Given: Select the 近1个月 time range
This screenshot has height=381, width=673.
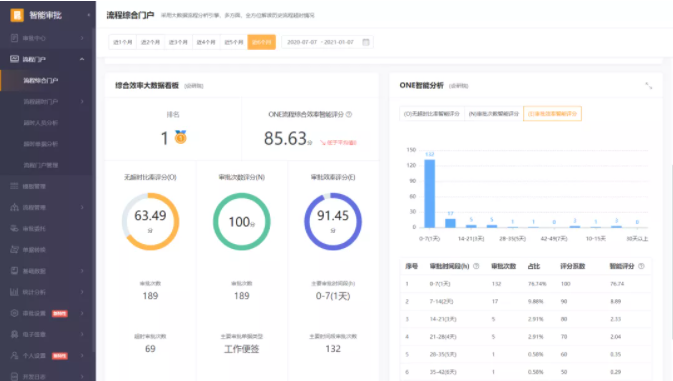Looking at the screenshot, I should click(122, 42).
